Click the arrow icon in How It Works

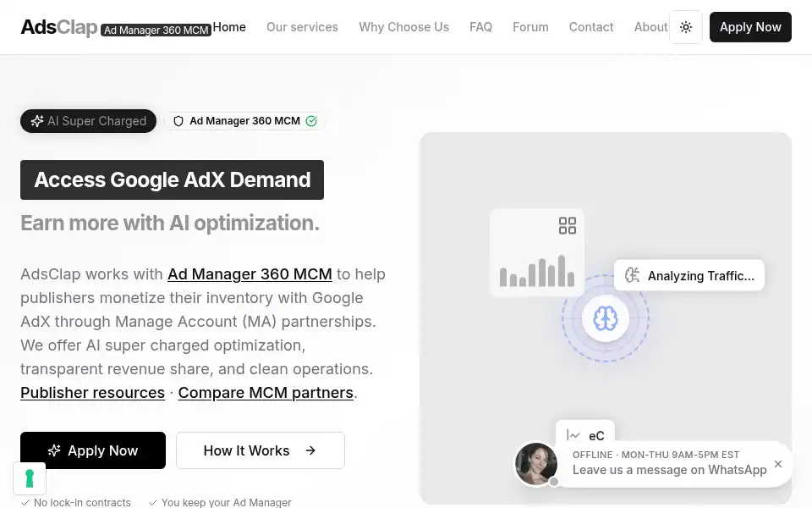coord(310,450)
